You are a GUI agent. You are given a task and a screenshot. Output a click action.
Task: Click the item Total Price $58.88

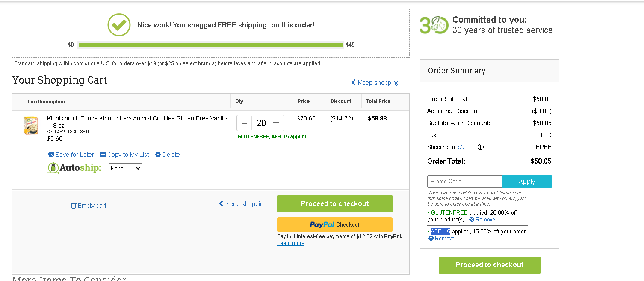pos(377,118)
